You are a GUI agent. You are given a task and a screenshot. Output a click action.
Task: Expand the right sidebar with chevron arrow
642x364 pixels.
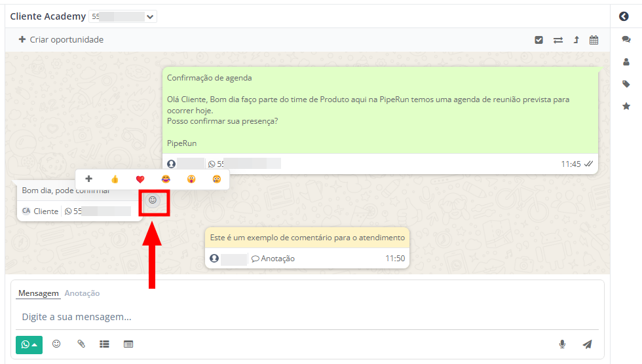click(624, 17)
